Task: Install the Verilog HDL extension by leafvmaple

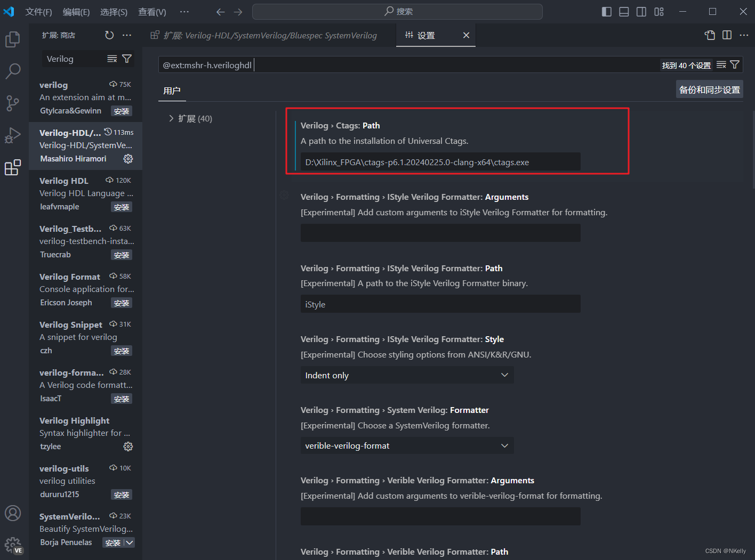Action: [x=122, y=207]
